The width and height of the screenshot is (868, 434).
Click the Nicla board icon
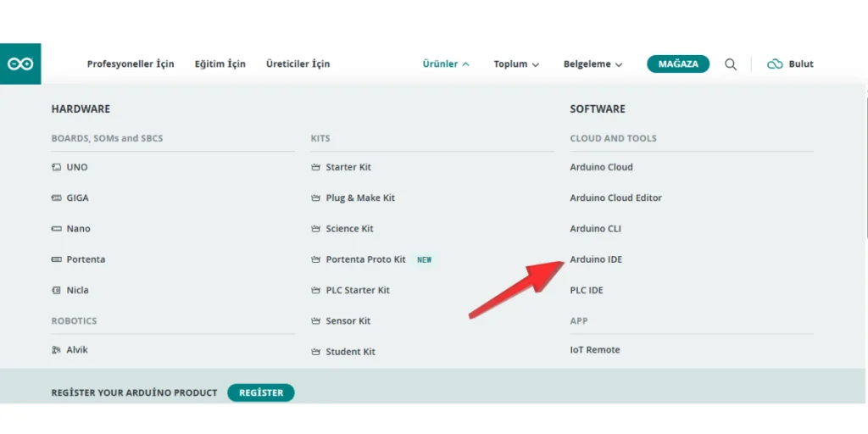tap(57, 290)
